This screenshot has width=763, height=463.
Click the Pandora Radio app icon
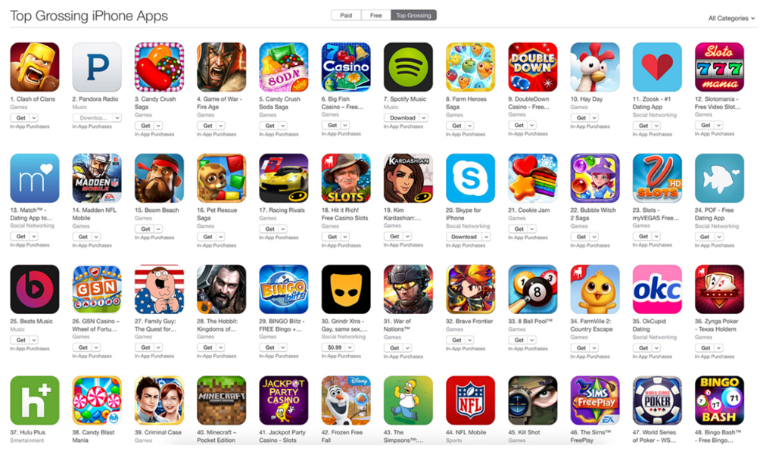coord(97,67)
